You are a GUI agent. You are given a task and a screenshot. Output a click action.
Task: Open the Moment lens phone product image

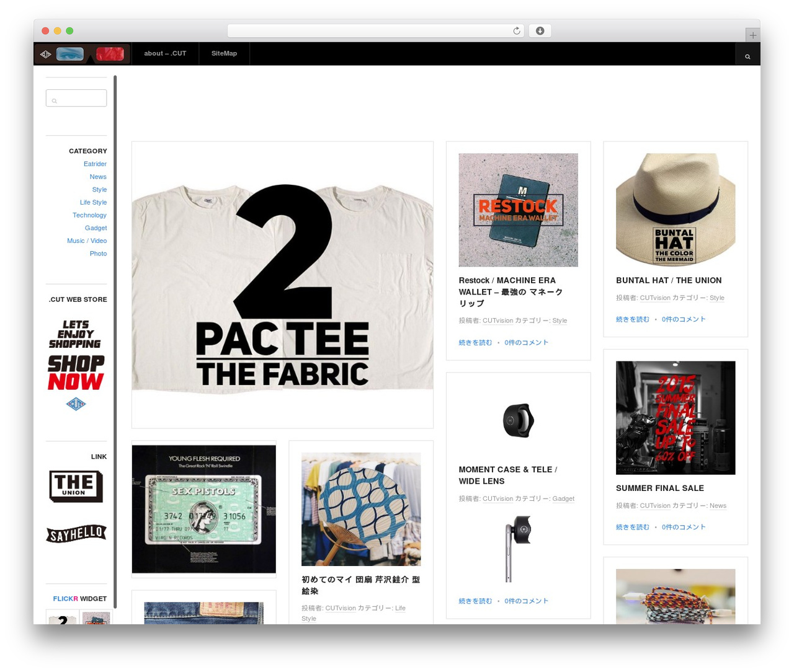click(518, 549)
